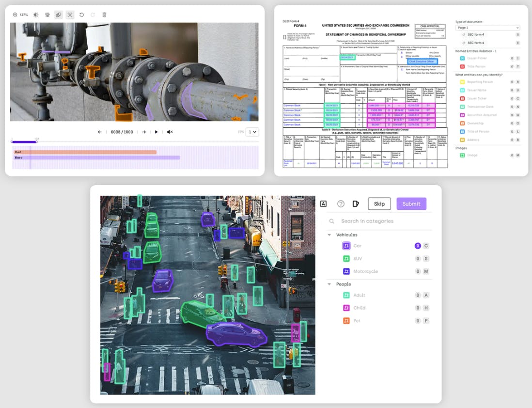This screenshot has height=408, width=532.
Task: Click the SUV shortcut key S badge
Action: point(426,259)
